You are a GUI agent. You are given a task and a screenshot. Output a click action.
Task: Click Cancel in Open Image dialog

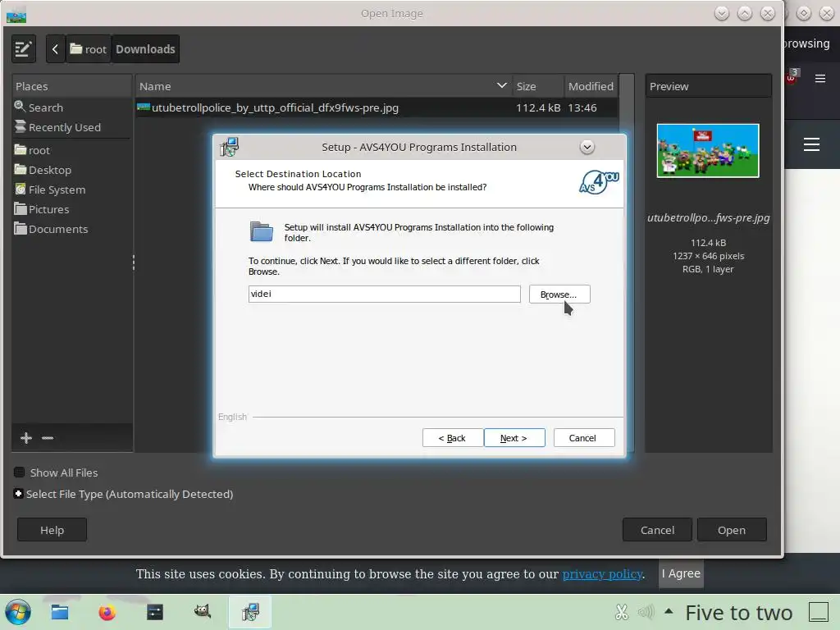pos(657,530)
